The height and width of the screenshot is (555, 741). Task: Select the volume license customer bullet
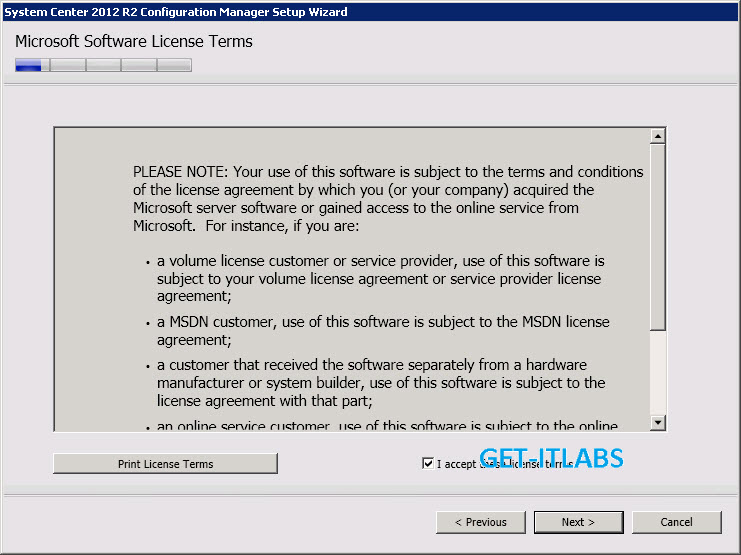pyautogui.click(x=381, y=278)
